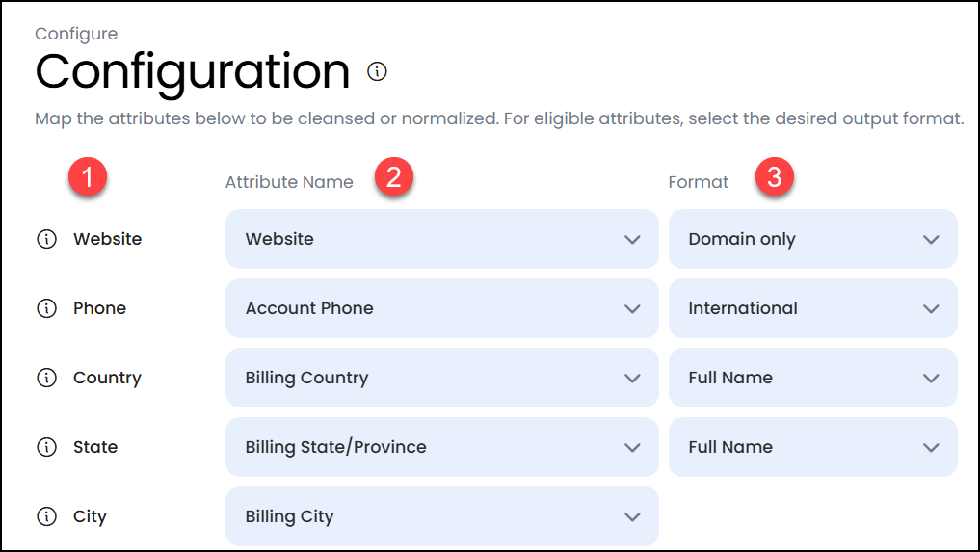Click the Attribute Name column header
The height and width of the screenshot is (552, 980).
[x=289, y=182]
